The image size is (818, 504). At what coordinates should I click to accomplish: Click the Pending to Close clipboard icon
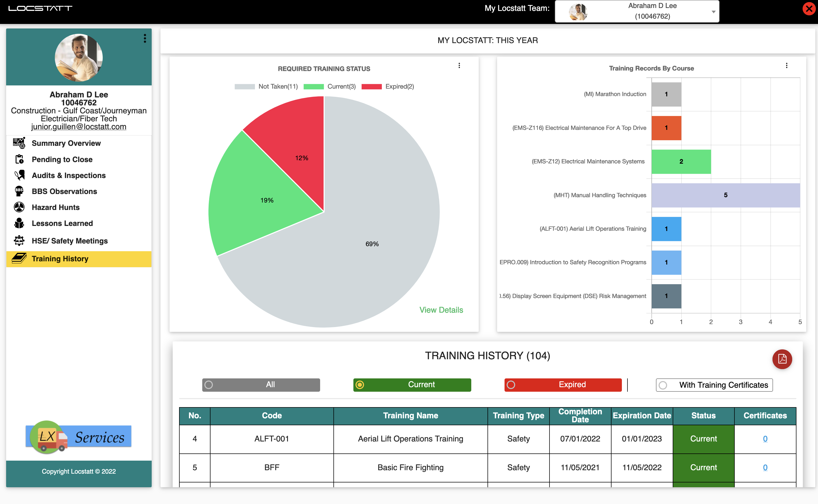(x=19, y=159)
